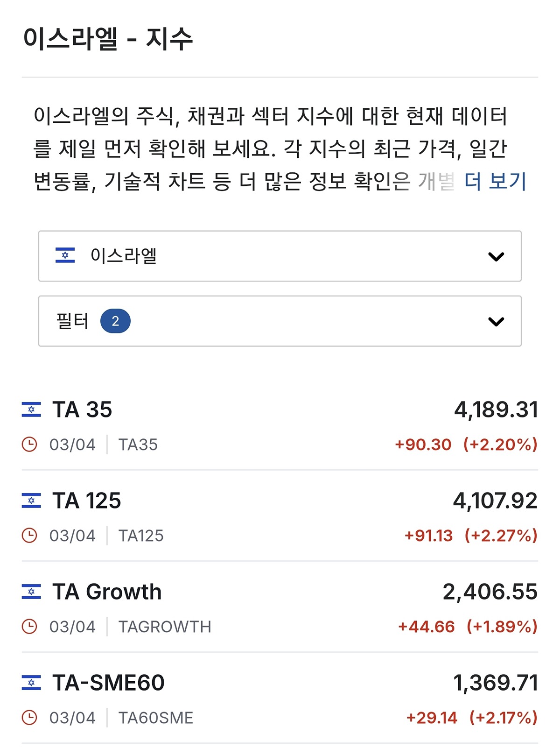Click the chevron arrow in the 필터 box
560x748 pixels.
(x=496, y=321)
